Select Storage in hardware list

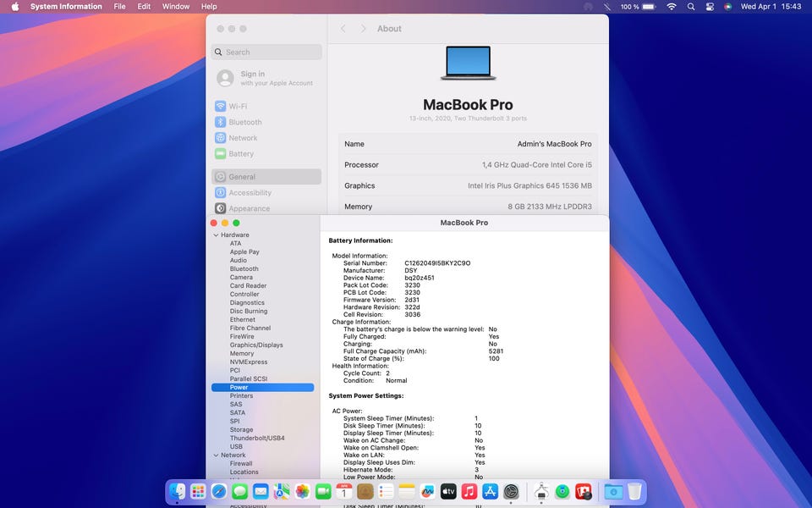coord(241,430)
